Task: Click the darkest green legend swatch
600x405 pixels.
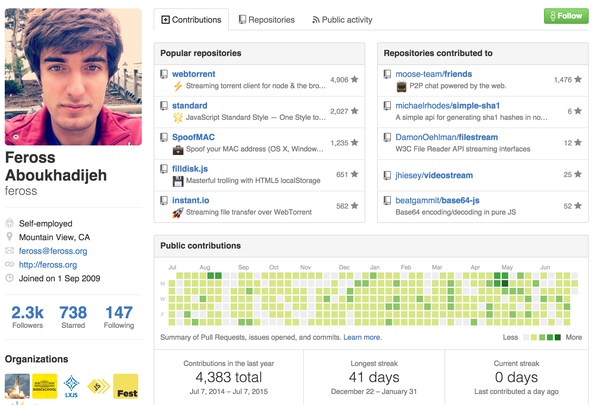Action: 558,337
